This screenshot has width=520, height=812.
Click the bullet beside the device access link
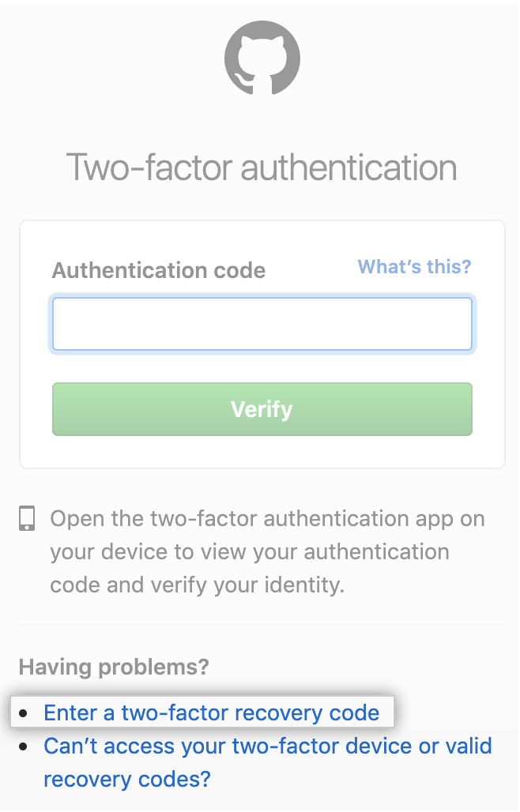point(21,746)
